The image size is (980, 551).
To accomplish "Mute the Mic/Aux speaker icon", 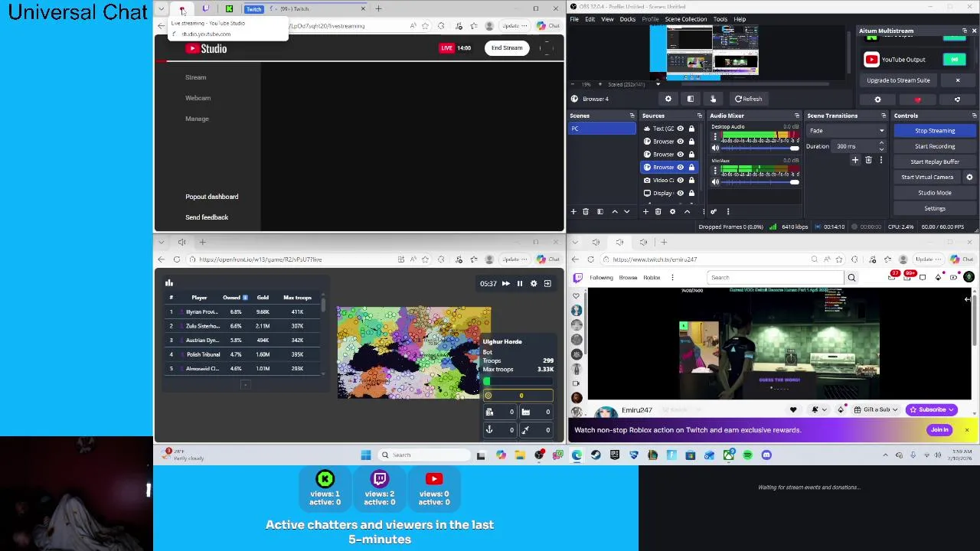I will coord(715,182).
